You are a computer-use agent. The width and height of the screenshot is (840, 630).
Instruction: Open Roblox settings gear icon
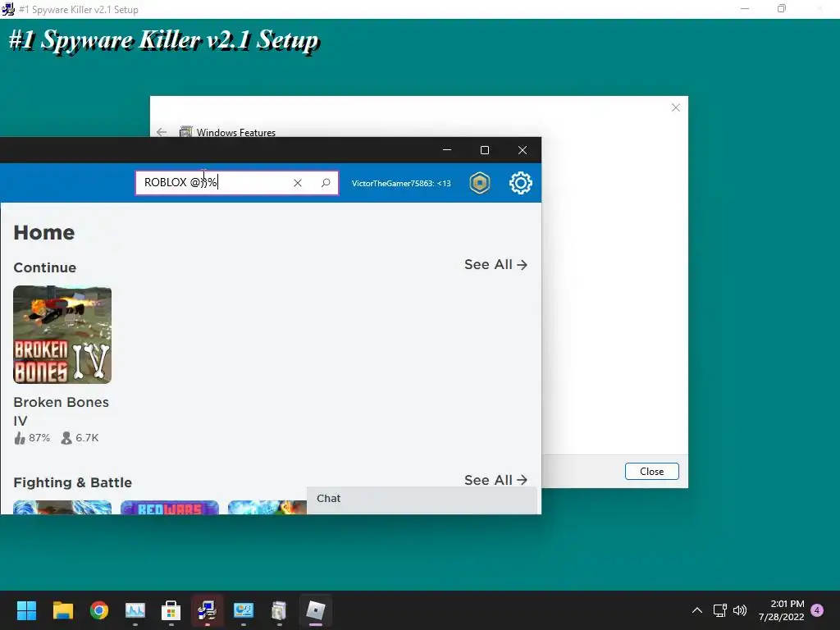[x=520, y=183]
